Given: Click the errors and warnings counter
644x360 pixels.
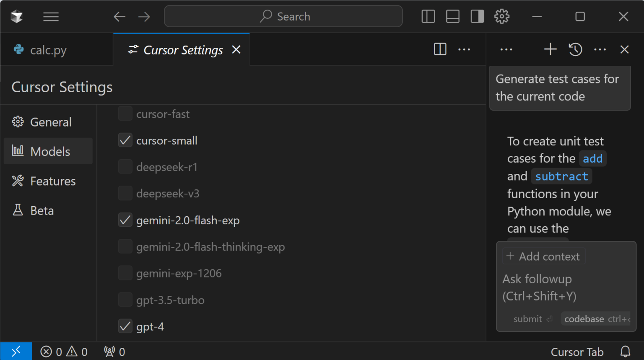Looking at the screenshot, I should [63, 352].
